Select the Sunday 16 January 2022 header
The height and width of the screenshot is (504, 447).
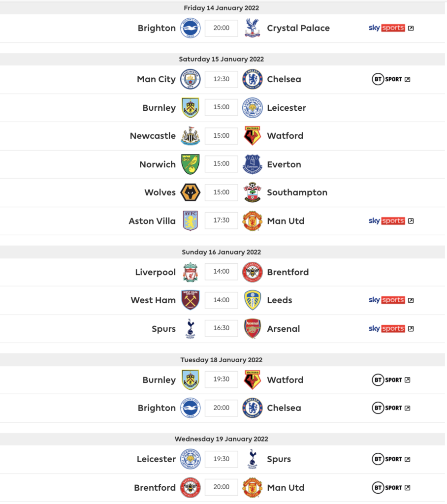223,252
